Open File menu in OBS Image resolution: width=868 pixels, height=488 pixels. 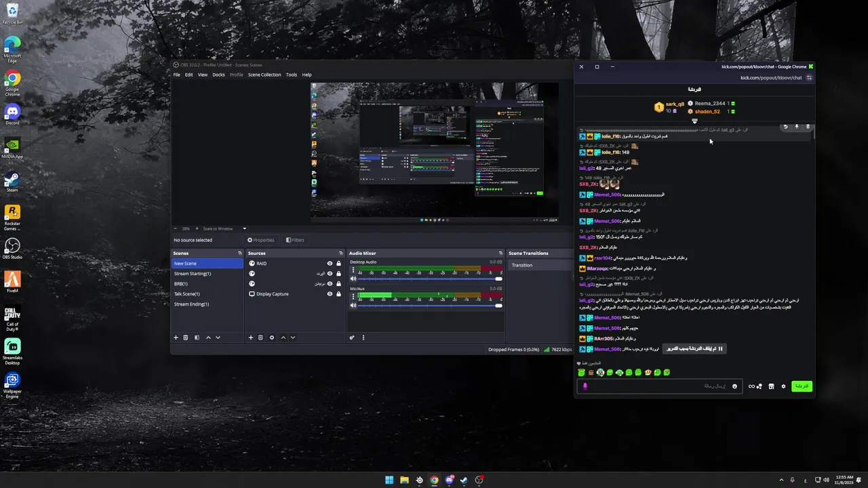tap(177, 75)
